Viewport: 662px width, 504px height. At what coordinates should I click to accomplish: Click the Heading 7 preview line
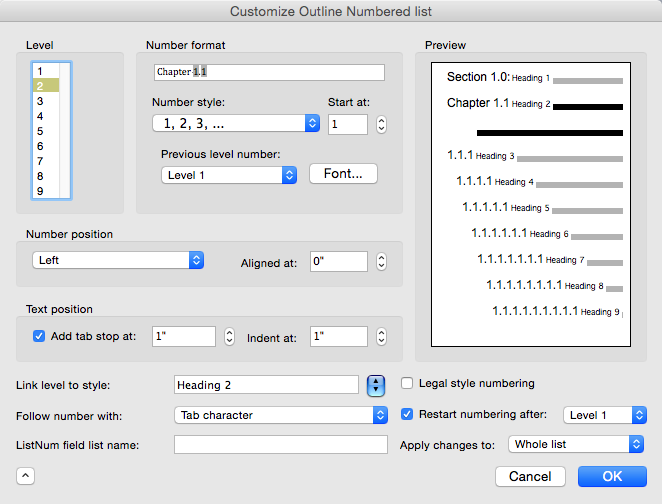click(550, 260)
